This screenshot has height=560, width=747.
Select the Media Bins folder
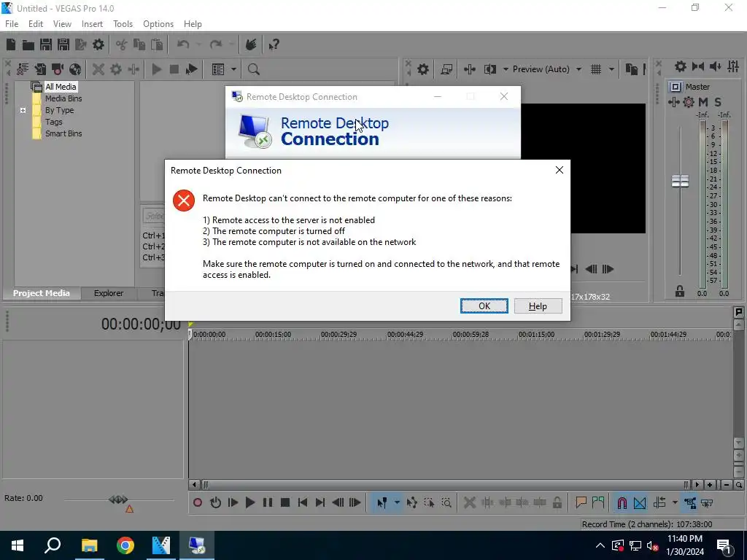[x=63, y=98]
